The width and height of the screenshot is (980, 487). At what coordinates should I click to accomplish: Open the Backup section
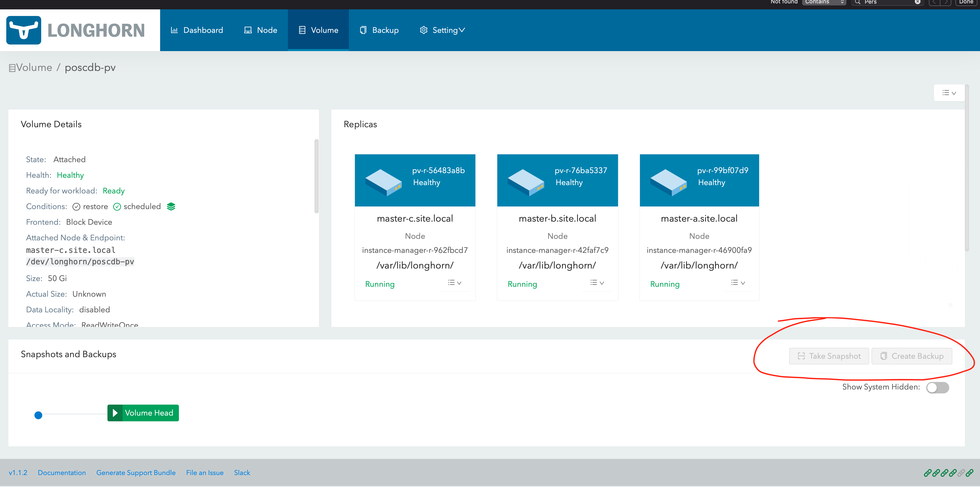(379, 30)
